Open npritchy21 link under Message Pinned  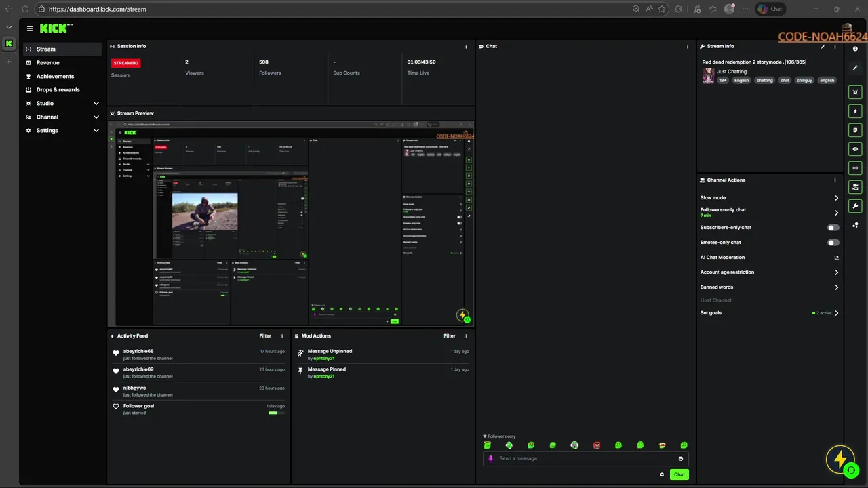[323, 376]
